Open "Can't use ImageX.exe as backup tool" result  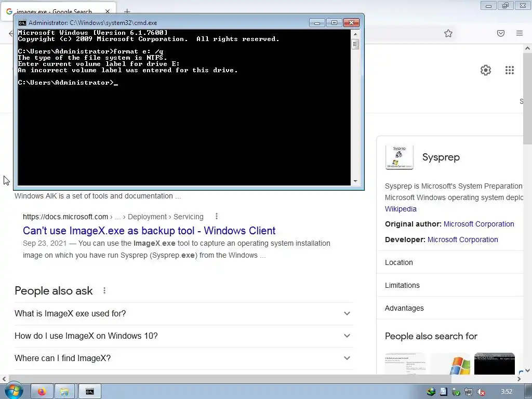[x=149, y=231]
